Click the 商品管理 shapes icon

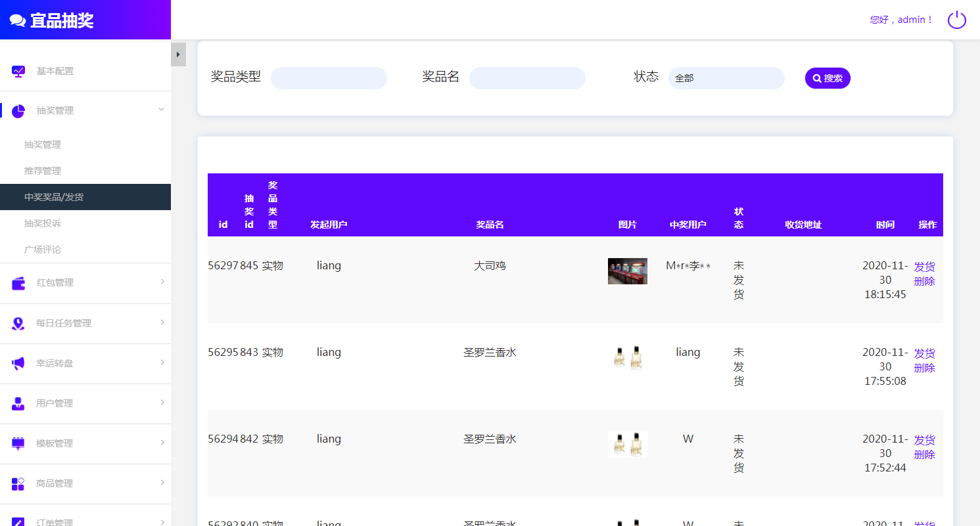(x=18, y=483)
